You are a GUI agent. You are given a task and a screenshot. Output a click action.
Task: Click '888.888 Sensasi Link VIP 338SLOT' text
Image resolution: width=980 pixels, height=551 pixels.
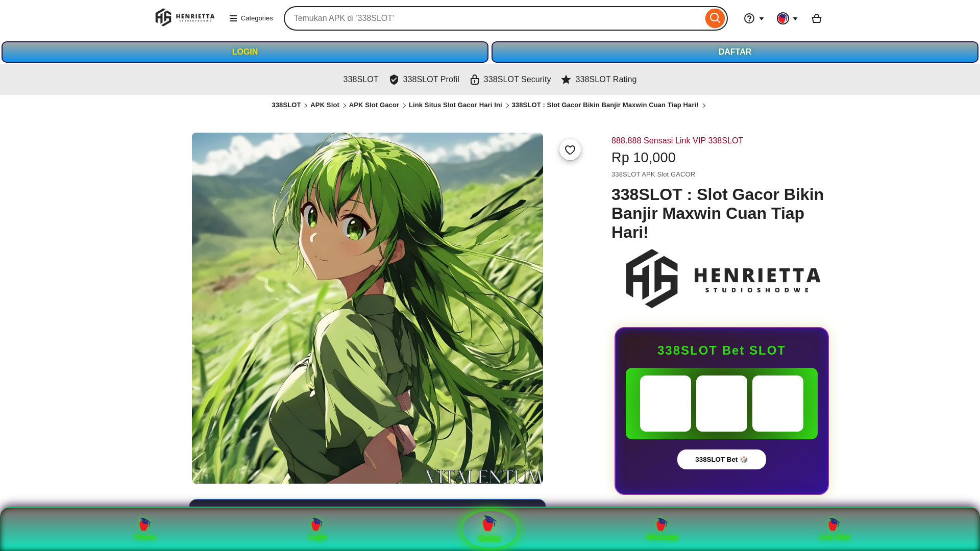(x=677, y=141)
